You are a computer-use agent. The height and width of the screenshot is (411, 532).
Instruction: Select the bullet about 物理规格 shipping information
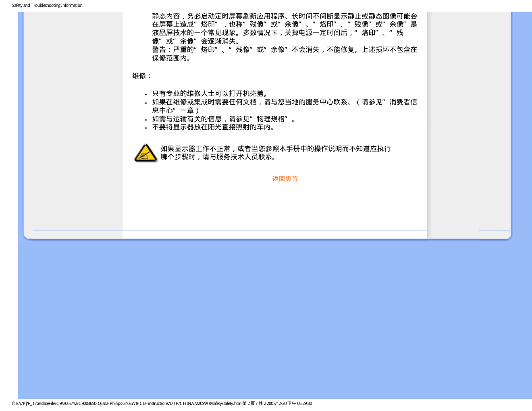pos(224,119)
